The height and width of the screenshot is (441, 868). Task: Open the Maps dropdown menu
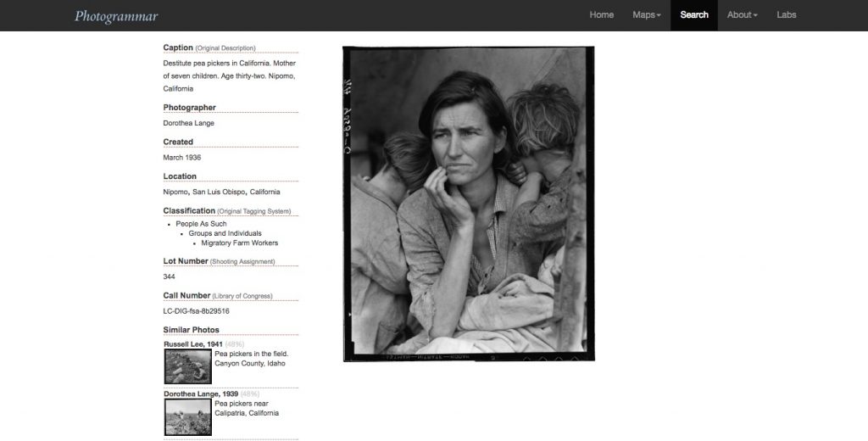coord(646,14)
